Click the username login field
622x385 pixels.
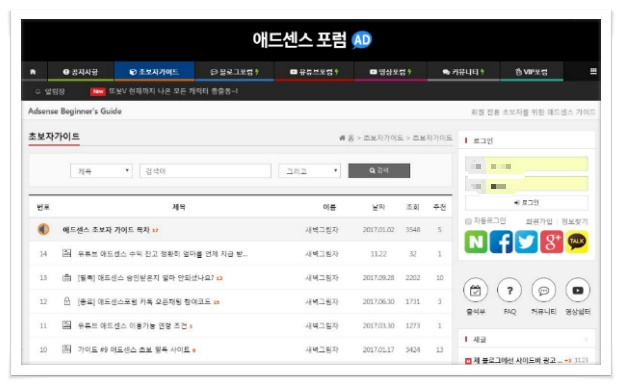tap(526, 165)
